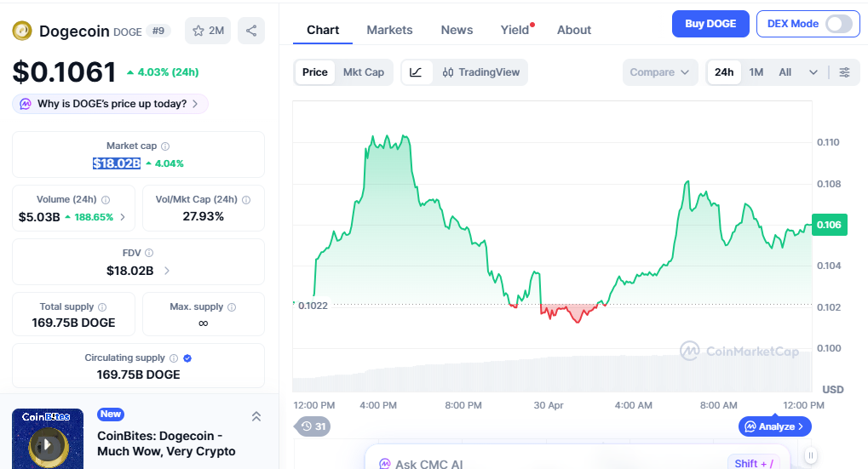
Task: Click the 169.75B DOGE total supply value
Action: 73,323
